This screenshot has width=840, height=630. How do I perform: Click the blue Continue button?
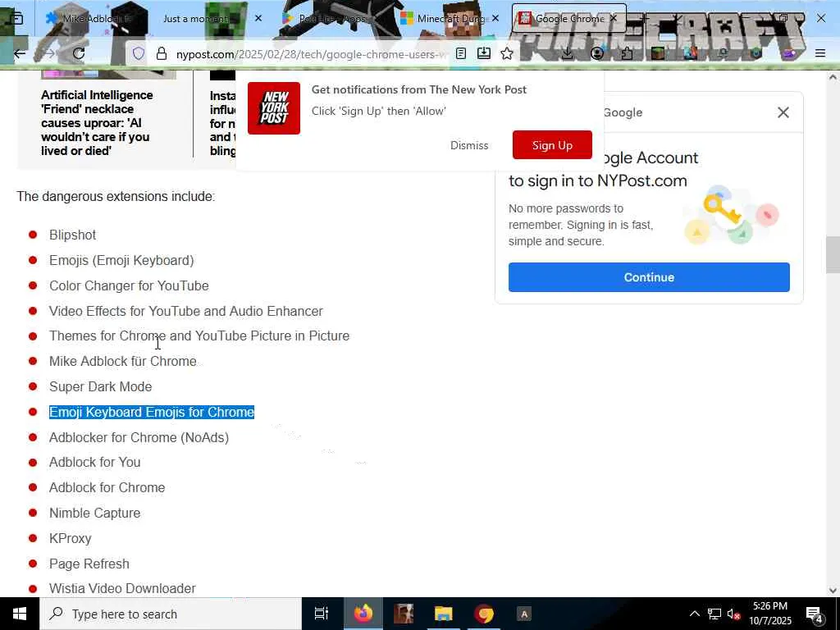click(x=649, y=277)
